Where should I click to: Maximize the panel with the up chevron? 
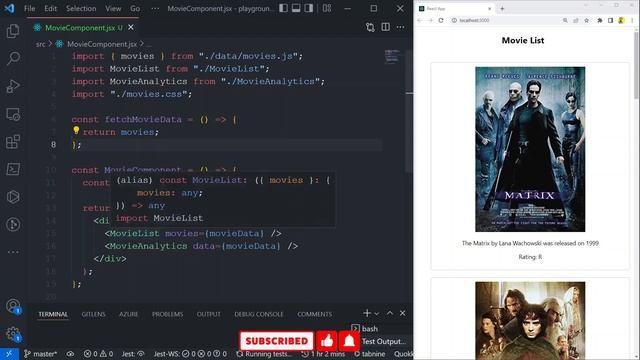[390, 313]
